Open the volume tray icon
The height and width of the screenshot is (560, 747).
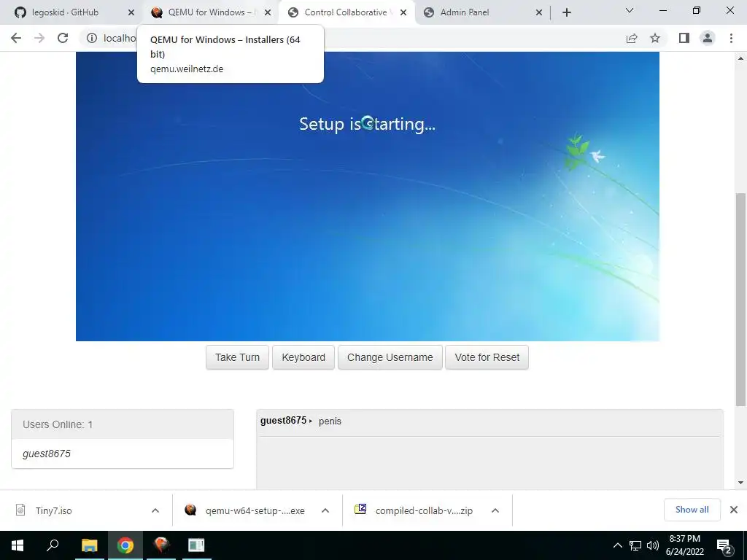coord(653,545)
